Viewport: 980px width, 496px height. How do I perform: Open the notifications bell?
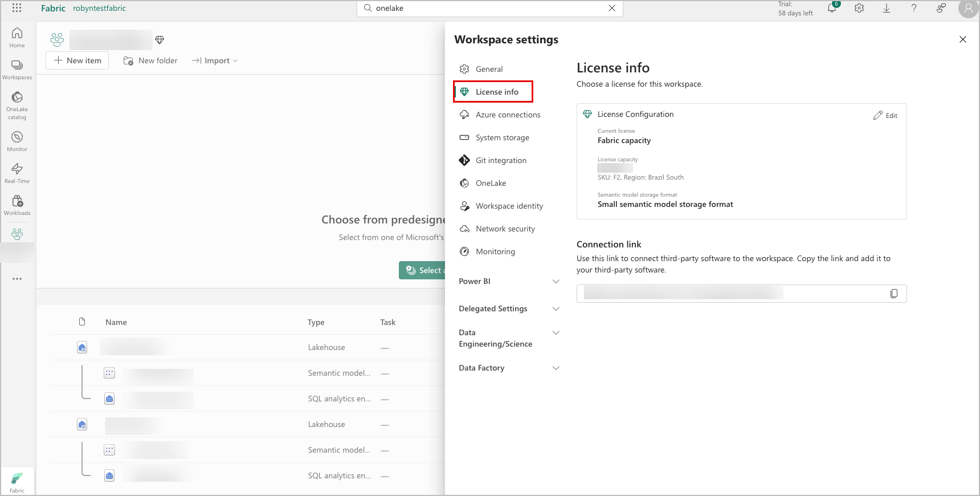tap(832, 8)
